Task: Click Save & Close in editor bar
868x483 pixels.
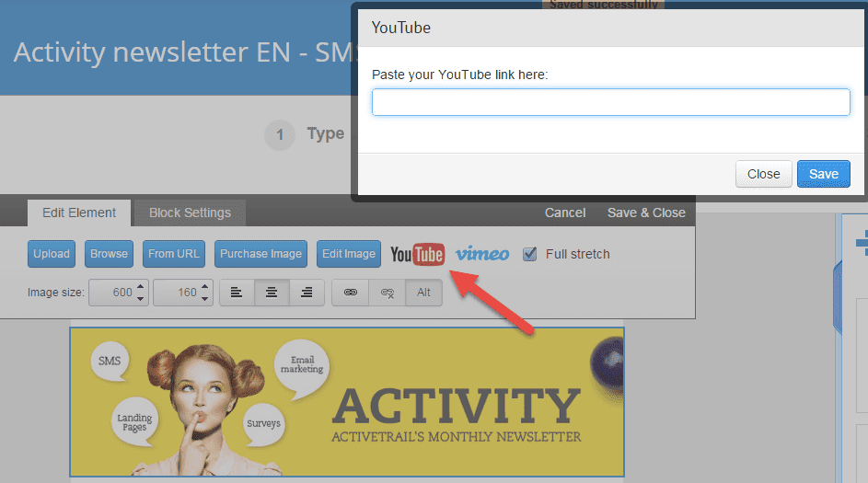Action: pyautogui.click(x=646, y=213)
